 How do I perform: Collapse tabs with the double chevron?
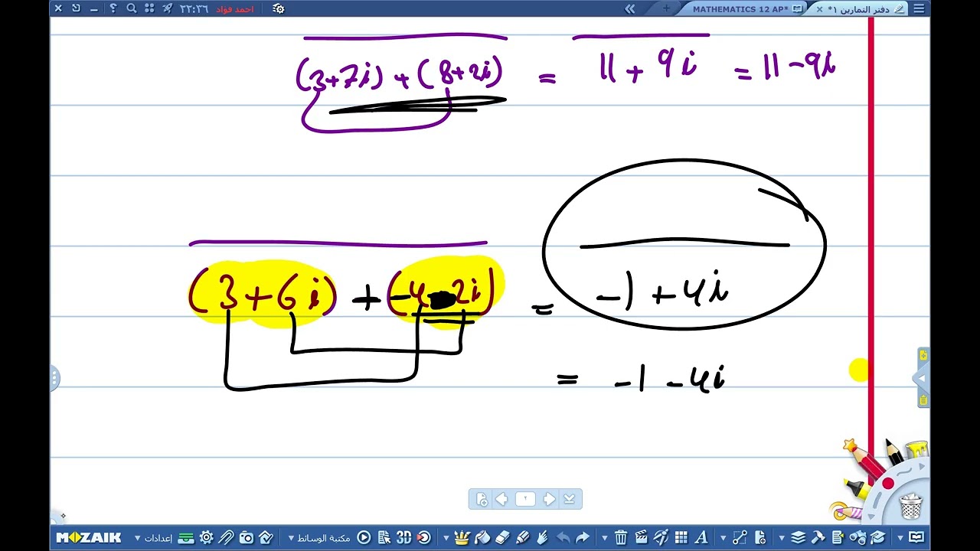tap(630, 8)
